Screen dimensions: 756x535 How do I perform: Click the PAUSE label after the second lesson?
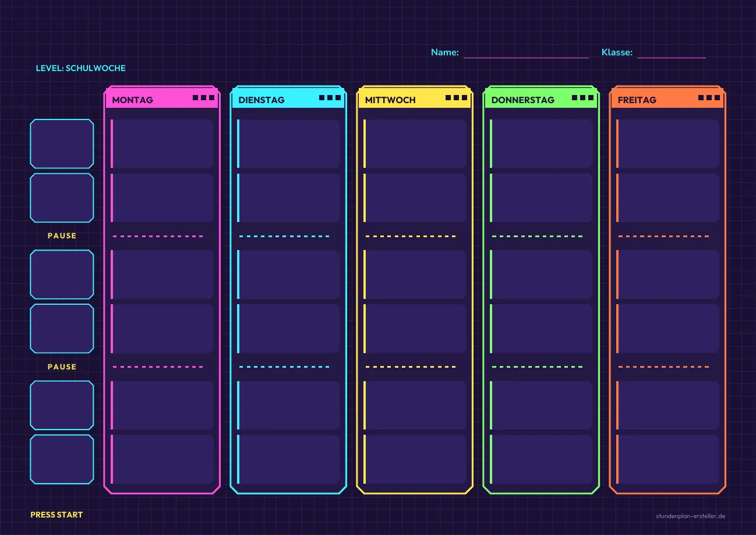tap(62, 236)
